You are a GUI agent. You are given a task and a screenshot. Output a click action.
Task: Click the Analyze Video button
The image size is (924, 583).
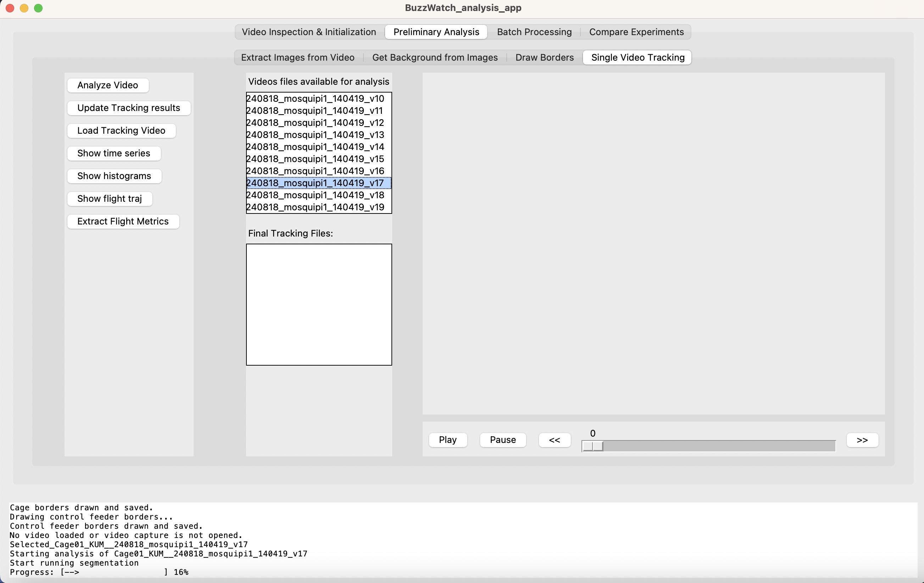tap(108, 85)
